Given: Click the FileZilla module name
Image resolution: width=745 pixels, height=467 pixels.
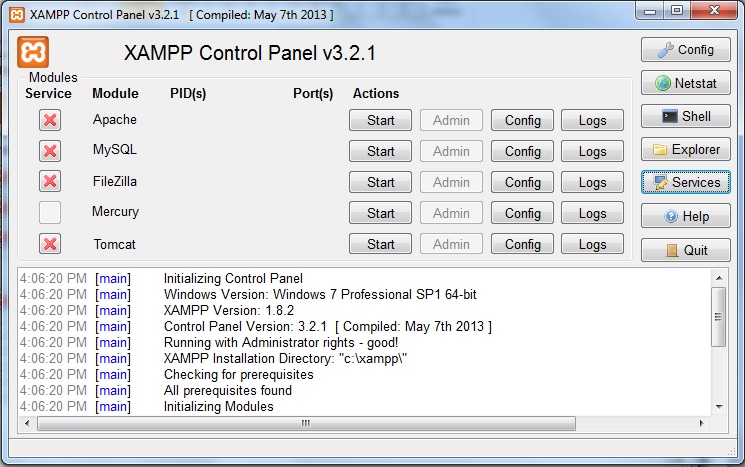Looking at the screenshot, I should pyautogui.click(x=115, y=181).
